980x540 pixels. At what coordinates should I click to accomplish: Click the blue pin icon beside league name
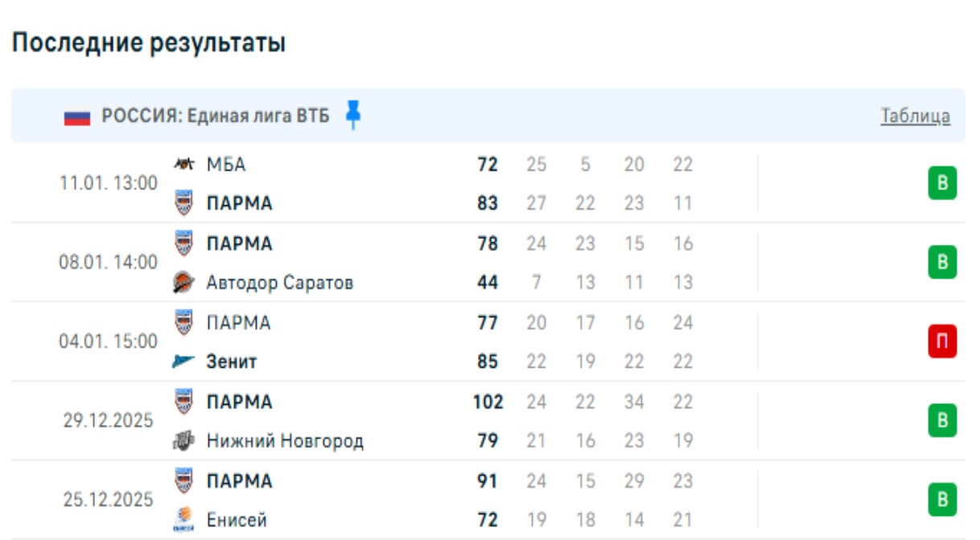(352, 115)
